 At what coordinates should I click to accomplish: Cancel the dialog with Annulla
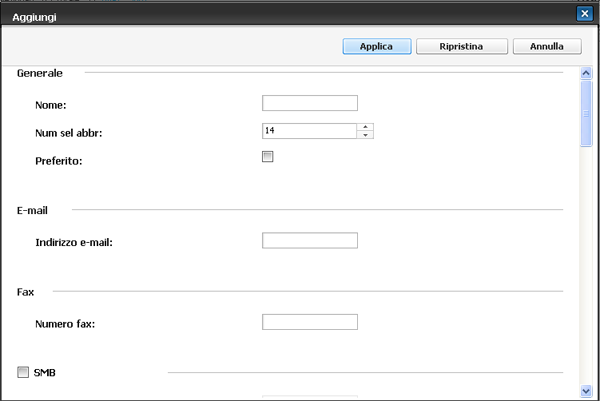[547, 47]
